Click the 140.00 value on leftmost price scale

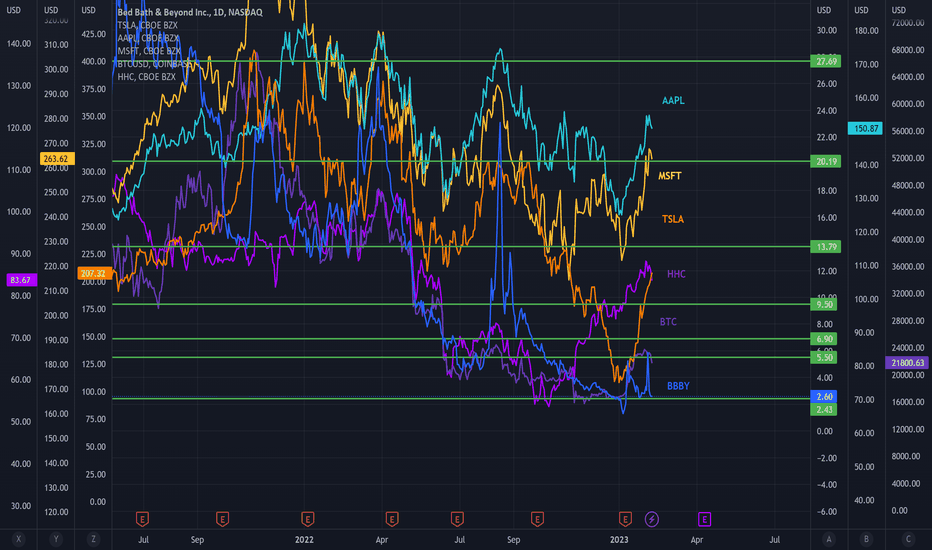(x=18, y=43)
